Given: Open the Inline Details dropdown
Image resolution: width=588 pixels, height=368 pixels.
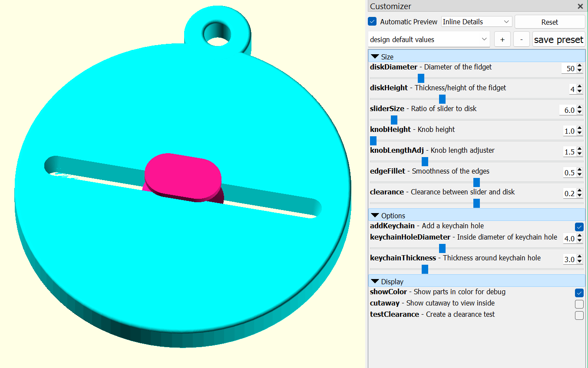Looking at the screenshot, I should coord(476,22).
